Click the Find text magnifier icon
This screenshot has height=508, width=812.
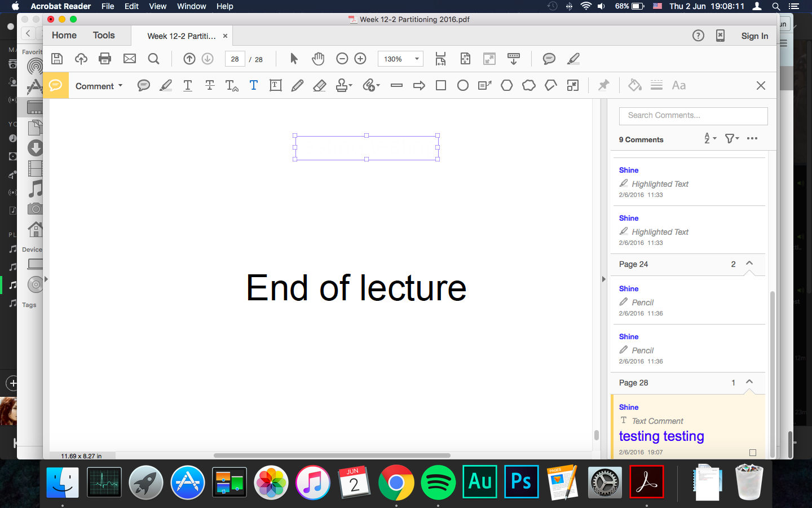click(x=153, y=59)
